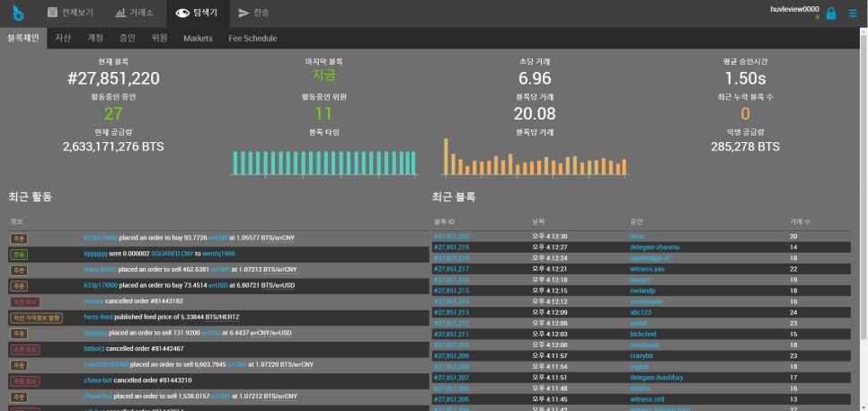
Task: Click the green 전송 transfer label
Action: click(19, 255)
